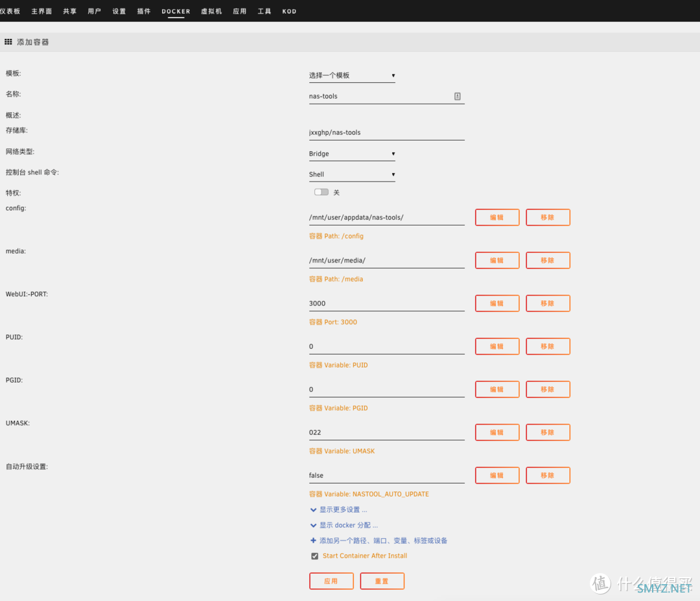
Task: Select the DOCKER tab
Action: tap(176, 11)
